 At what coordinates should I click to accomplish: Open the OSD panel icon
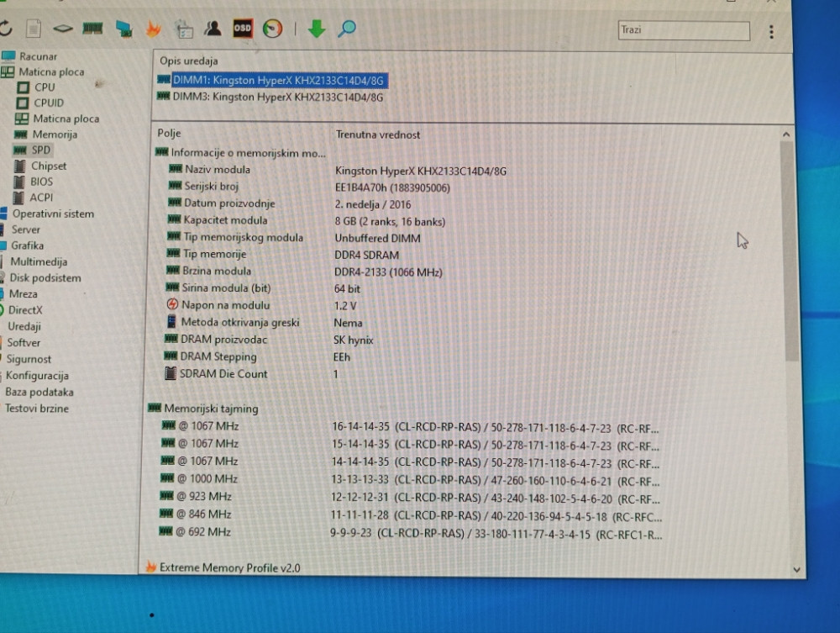pyautogui.click(x=242, y=29)
